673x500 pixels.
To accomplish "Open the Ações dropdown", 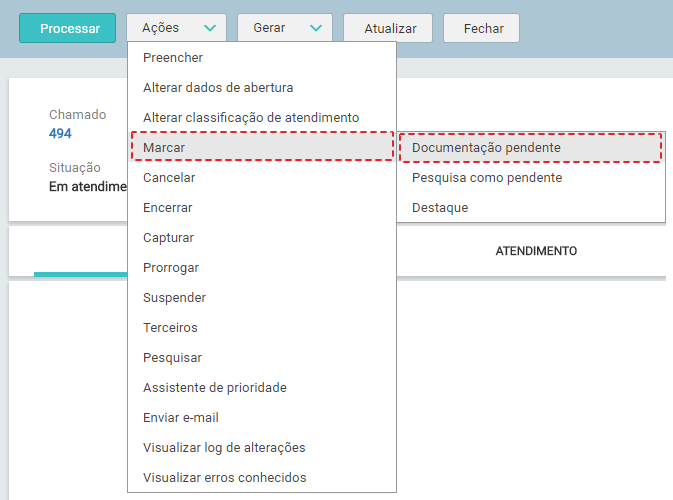I will coord(176,28).
